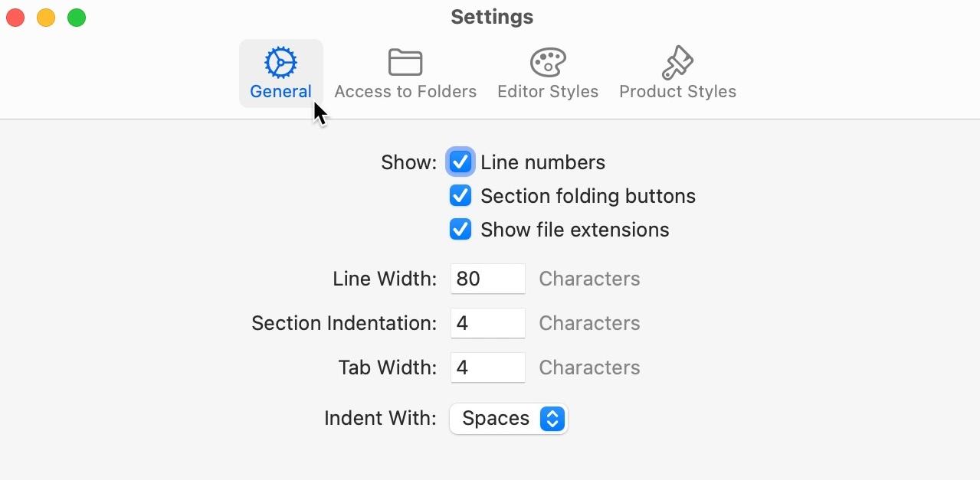Zoom the Settings window with green button
The image size is (980, 480).
click(x=77, y=18)
